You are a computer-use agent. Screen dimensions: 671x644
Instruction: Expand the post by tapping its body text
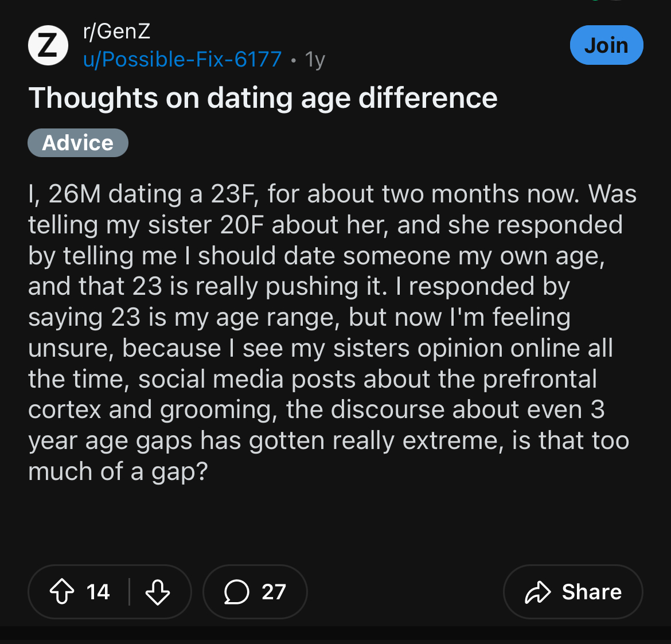tap(333, 333)
